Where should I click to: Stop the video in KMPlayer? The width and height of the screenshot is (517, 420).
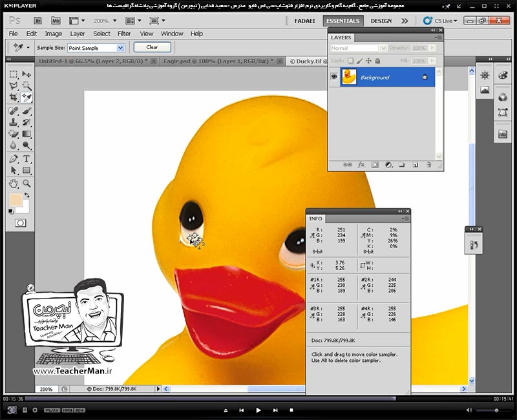coord(291,410)
